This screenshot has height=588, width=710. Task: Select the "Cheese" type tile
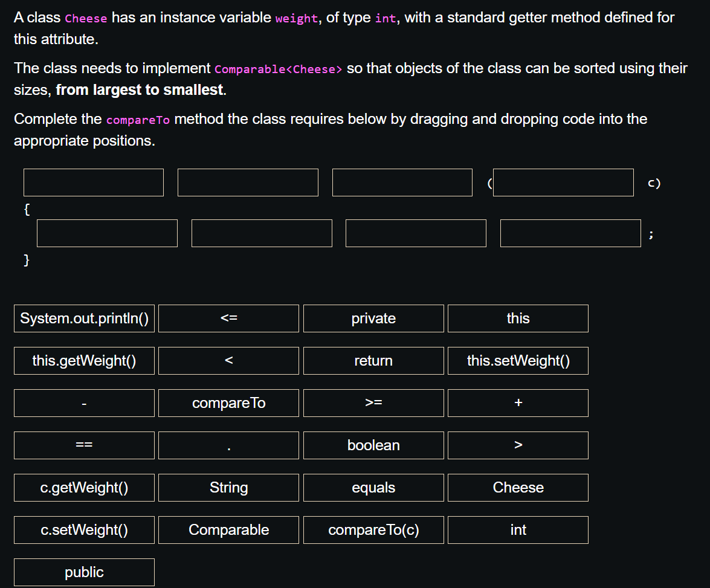517,487
